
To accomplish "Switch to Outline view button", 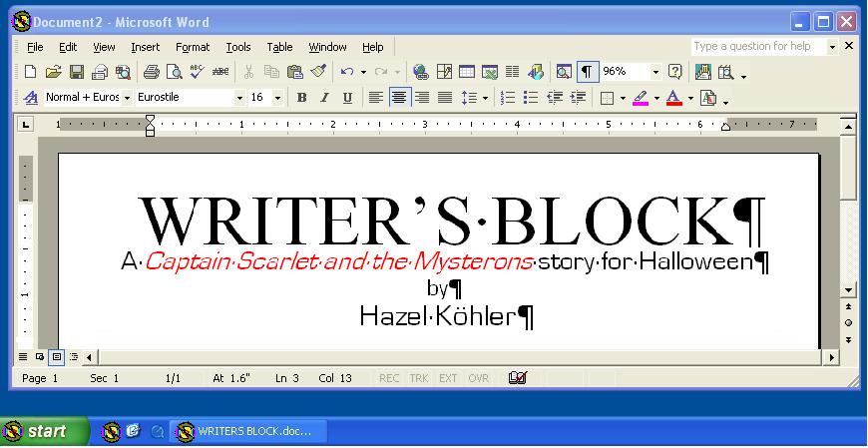I will coord(73,357).
